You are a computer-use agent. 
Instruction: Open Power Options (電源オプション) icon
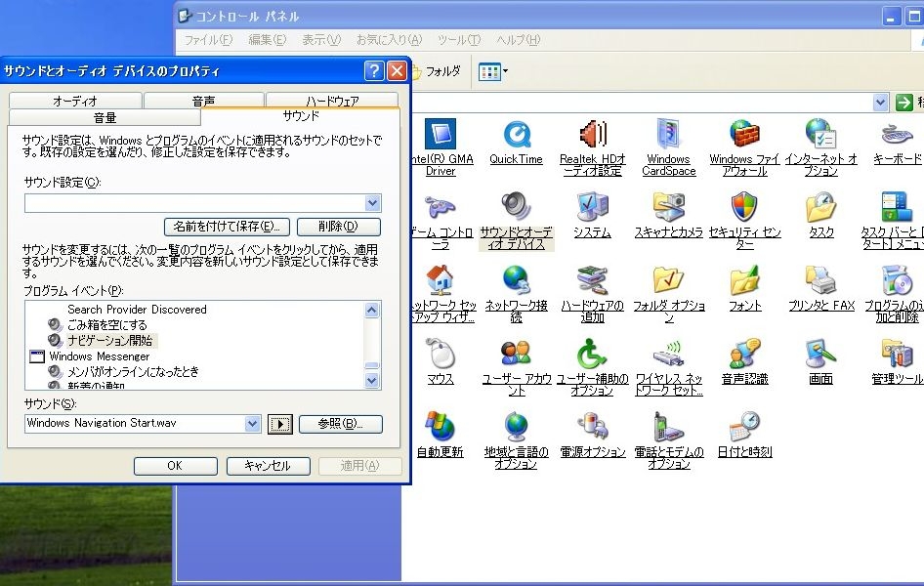coord(593,427)
